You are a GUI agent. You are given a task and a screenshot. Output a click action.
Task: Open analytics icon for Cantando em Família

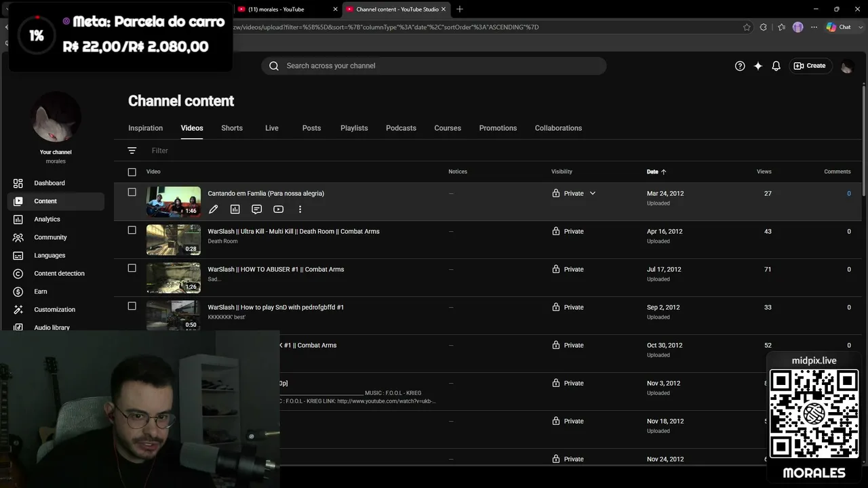coord(235,209)
